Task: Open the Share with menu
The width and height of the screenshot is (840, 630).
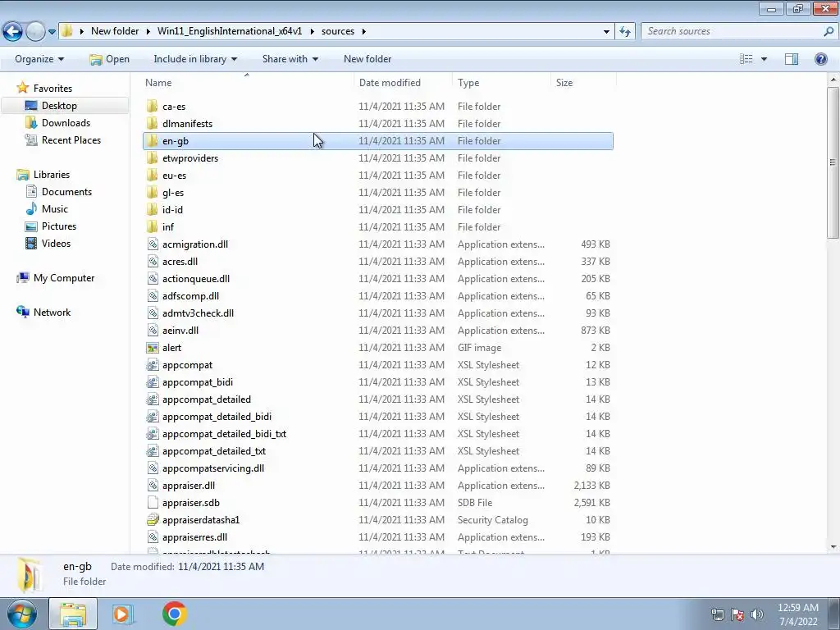Action: [x=290, y=59]
